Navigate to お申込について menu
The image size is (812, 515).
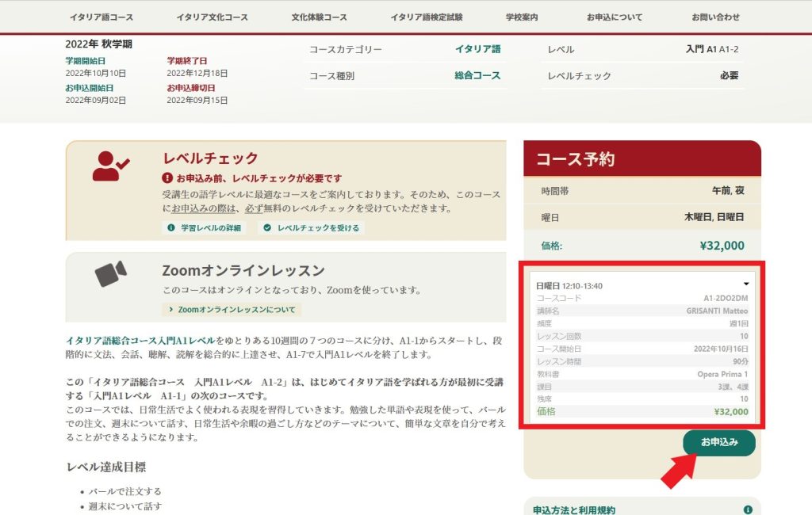pos(615,17)
